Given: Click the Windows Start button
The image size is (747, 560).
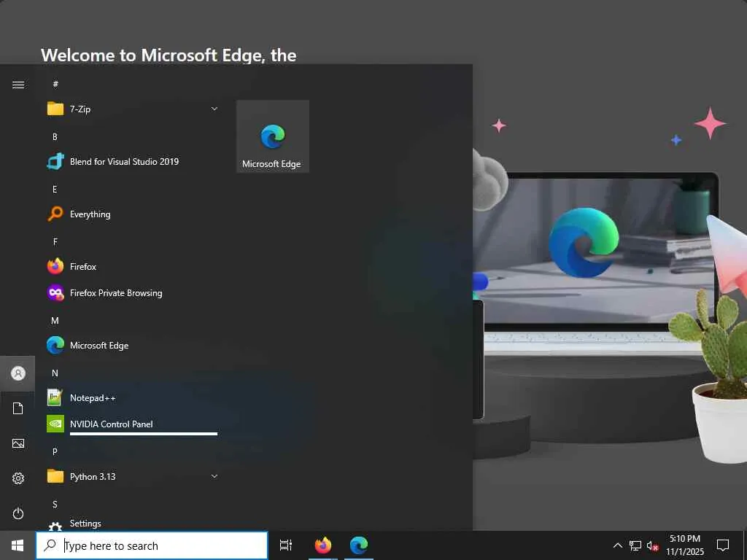Looking at the screenshot, I should pos(18,545).
